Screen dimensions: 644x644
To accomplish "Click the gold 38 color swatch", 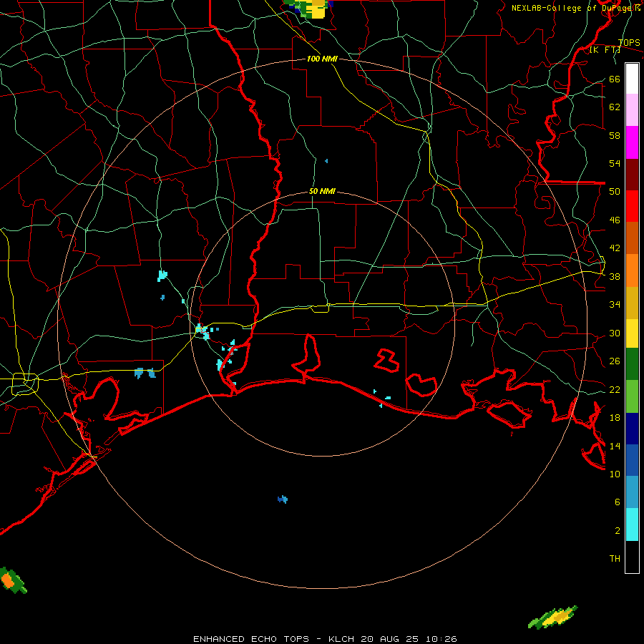I will coord(632,303).
